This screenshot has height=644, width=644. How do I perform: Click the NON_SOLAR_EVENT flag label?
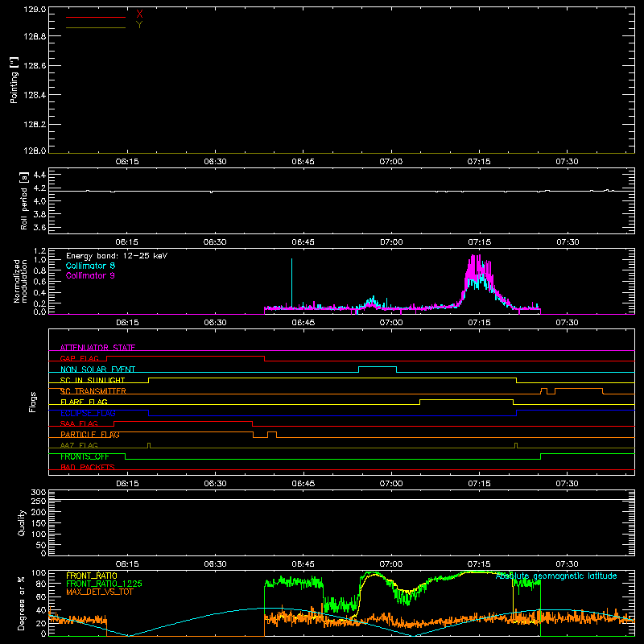[x=97, y=369]
